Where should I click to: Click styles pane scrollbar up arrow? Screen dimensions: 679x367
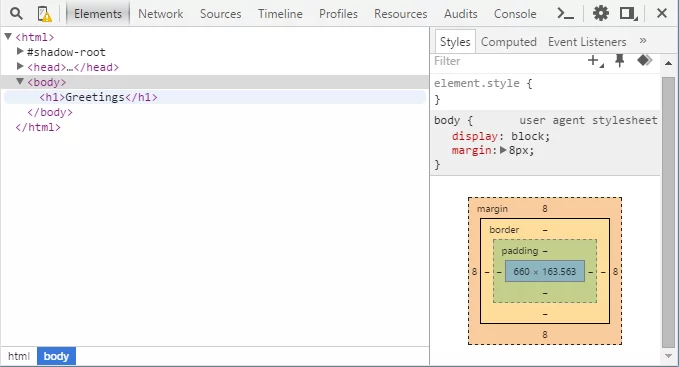coord(669,63)
